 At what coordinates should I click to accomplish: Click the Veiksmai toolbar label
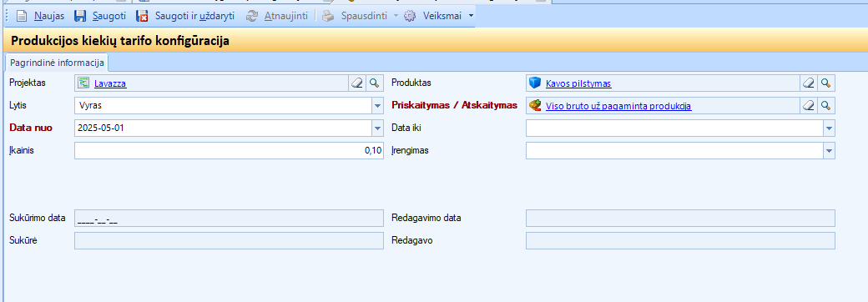[x=442, y=16]
